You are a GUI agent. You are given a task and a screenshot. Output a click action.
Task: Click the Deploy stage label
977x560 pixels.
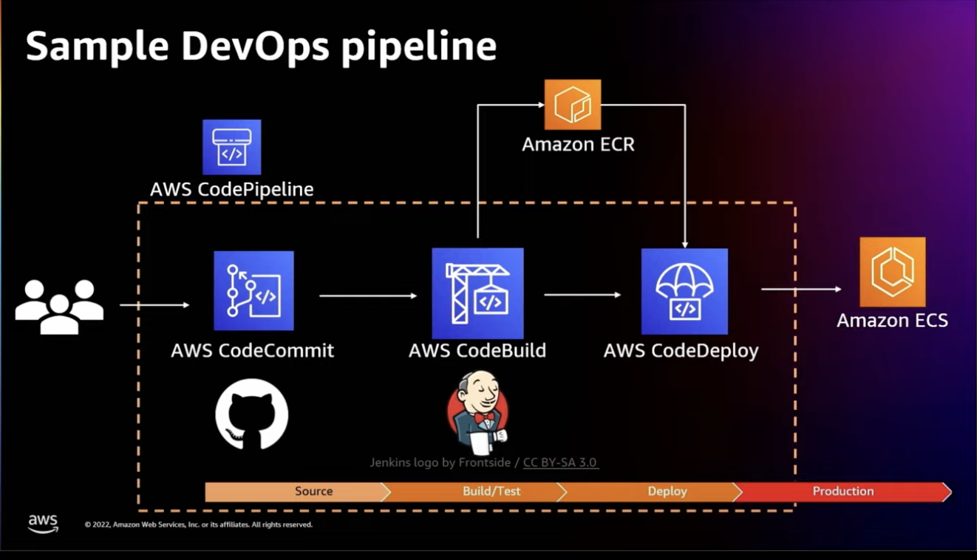667,491
